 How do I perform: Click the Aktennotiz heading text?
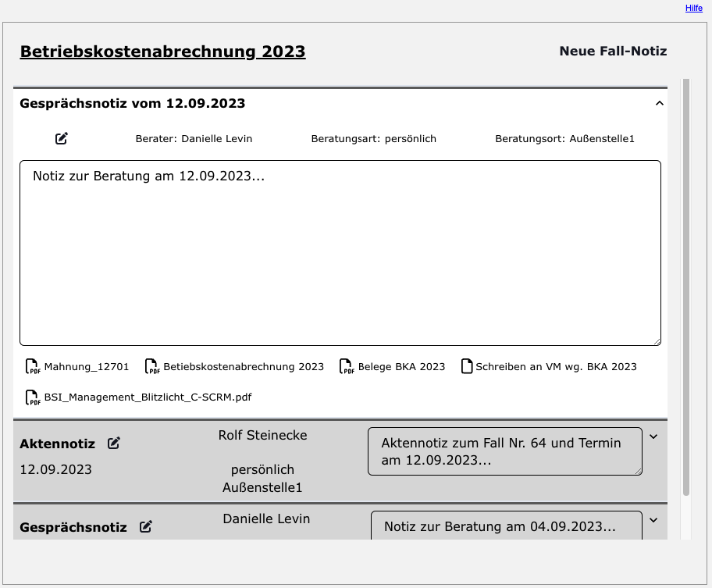point(57,444)
